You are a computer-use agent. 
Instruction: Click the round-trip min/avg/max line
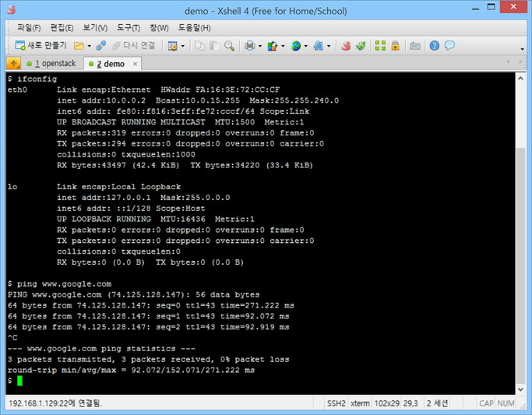(x=131, y=370)
